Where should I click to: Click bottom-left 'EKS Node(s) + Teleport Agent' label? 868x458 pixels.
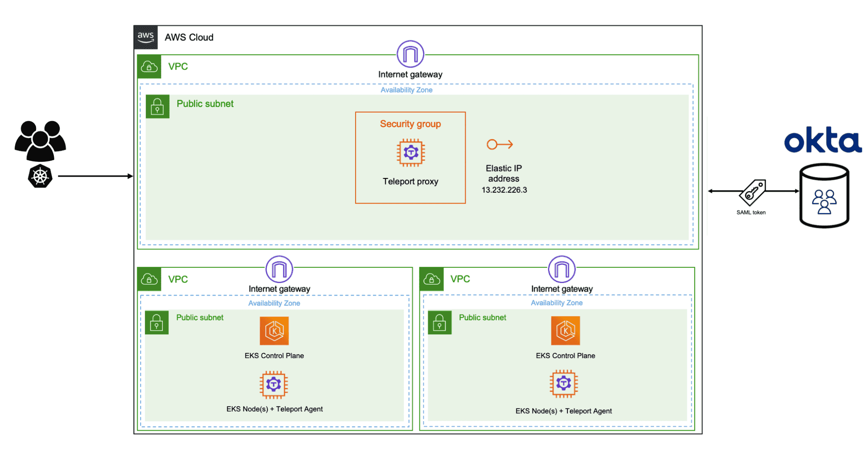[x=274, y=409]
